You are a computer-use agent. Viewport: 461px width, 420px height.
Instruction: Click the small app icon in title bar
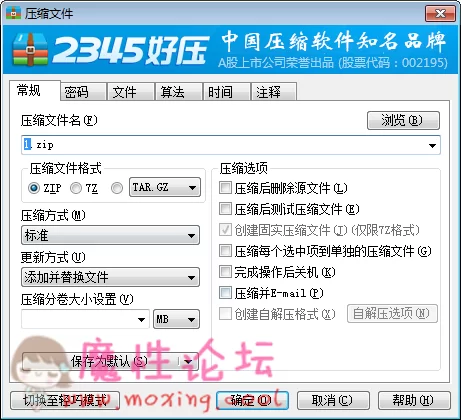pos(13,14)
